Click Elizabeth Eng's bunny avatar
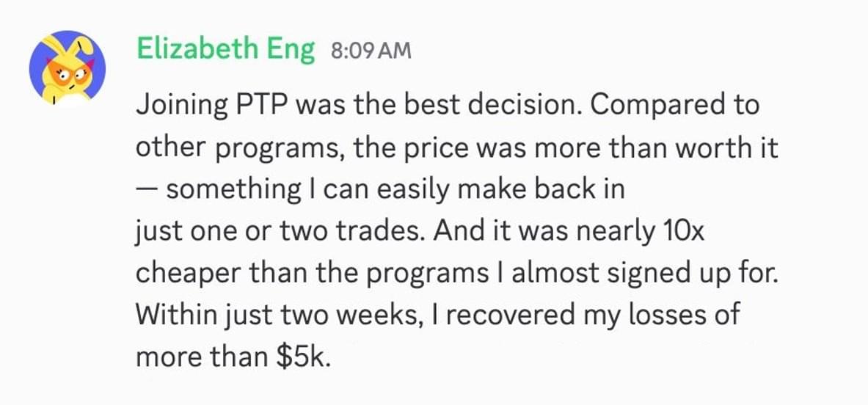 [x=68, y=68]
